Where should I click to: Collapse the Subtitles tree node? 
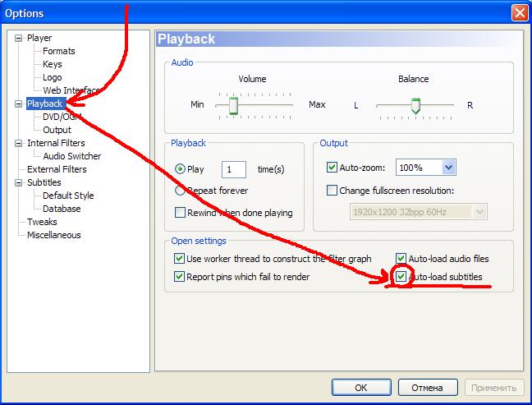(19, 182)
